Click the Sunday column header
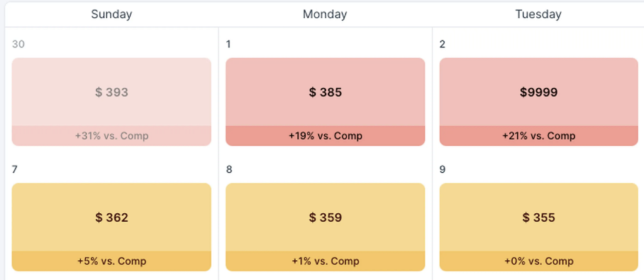 click(111, 14)
